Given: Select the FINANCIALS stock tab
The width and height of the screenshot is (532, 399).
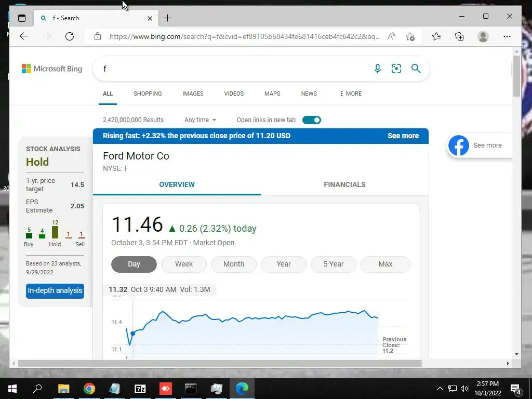Looking at the screenshot, I should click(344, 184).
